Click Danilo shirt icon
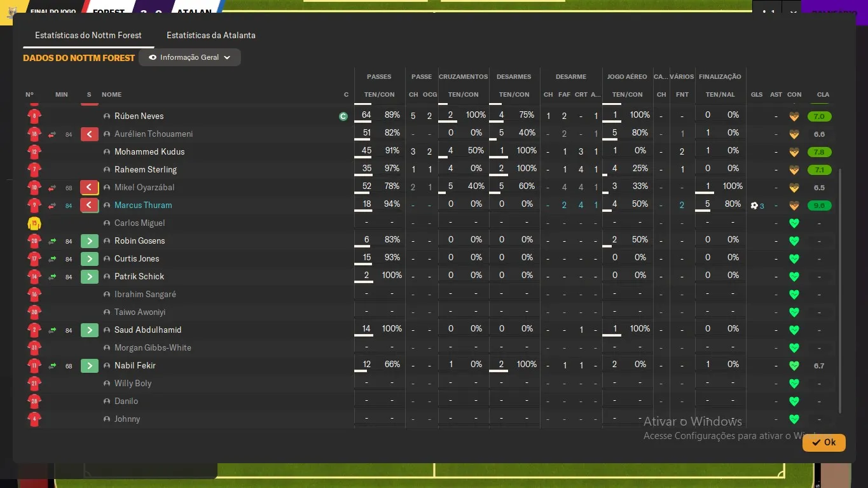Viewport: 868px width, 488px height. tap(34, 401)
